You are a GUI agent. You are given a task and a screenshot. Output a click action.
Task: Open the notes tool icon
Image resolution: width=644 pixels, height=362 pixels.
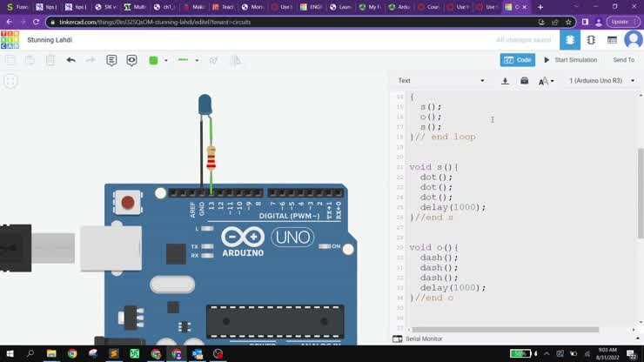111,60
